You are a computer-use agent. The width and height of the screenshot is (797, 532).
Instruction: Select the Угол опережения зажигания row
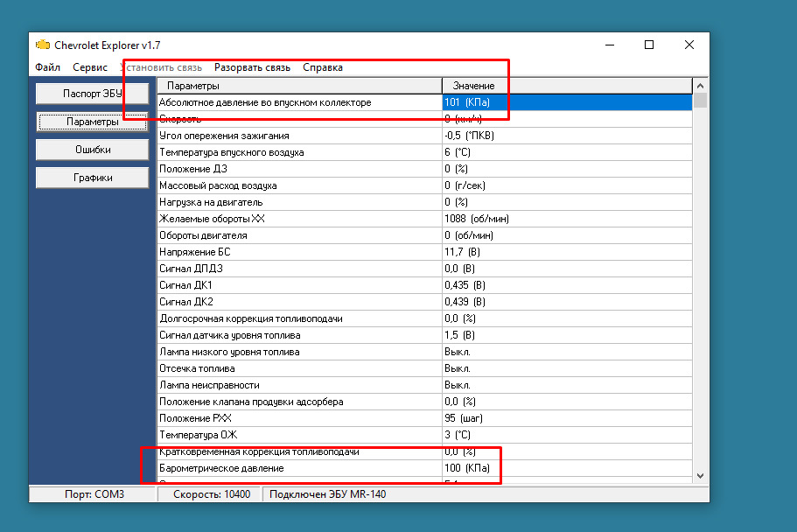coord(424,136)
